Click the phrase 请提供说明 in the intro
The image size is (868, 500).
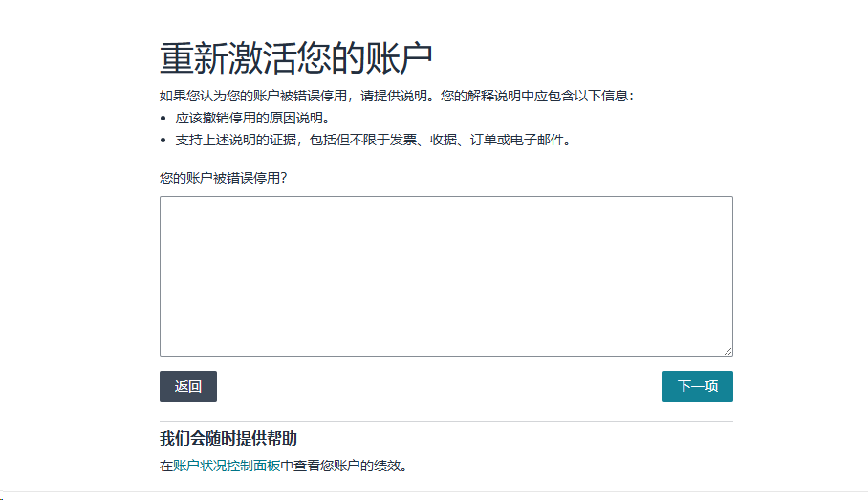point(392,97)
